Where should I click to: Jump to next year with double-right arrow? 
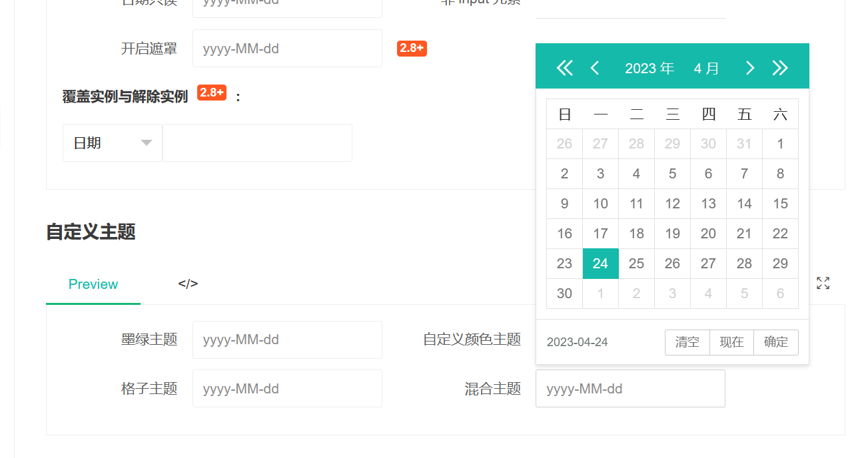tap(780, 67)
